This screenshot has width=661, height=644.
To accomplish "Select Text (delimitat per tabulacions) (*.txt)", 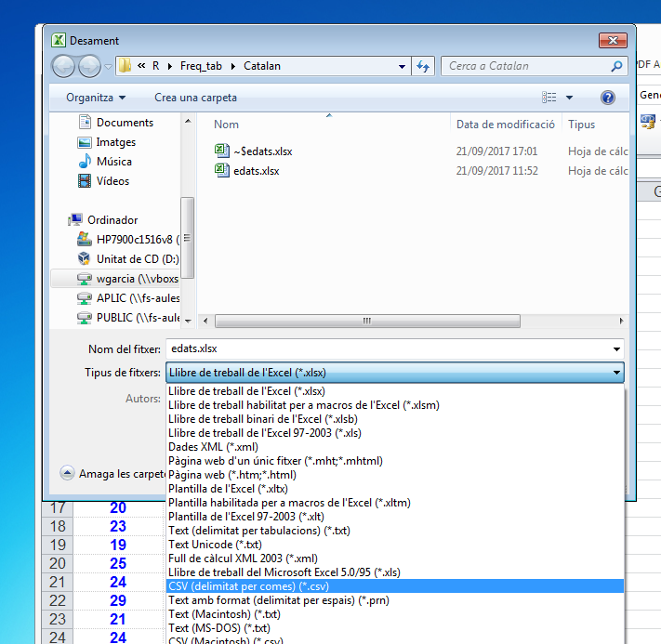I will pos(395,531).
